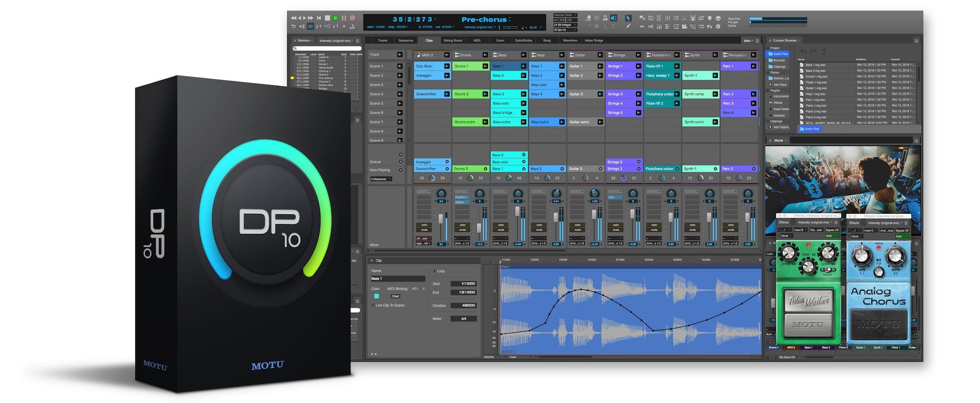Solo the Bass mixer channel

[x=501, y=225]
